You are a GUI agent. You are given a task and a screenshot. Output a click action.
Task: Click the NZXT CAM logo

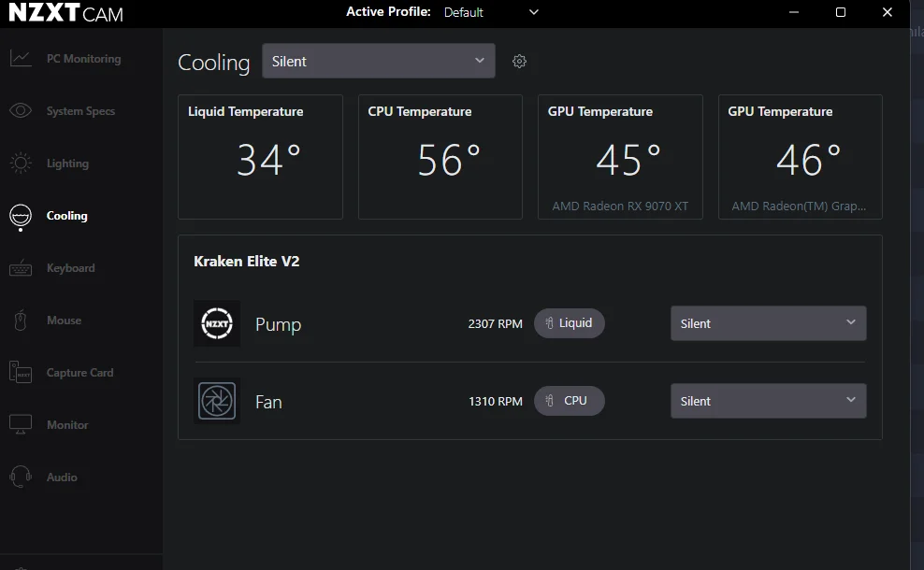pos(65,12)
